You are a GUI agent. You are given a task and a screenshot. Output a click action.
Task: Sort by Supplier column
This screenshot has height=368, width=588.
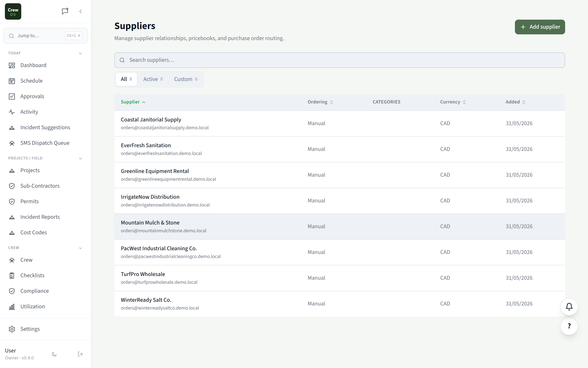coord(133,102)
